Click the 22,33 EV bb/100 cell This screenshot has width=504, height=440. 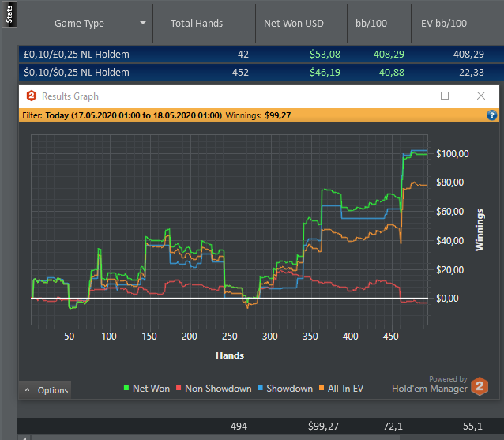pyautogui.click(x=471, y=73)
